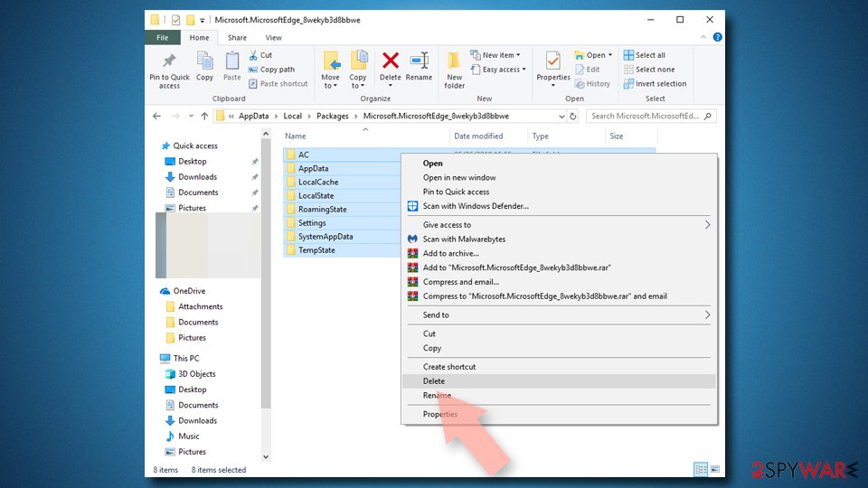Click the AppData breadcrumb in address bar
Viewport: 868px width, 488px height.
[253, 117]
